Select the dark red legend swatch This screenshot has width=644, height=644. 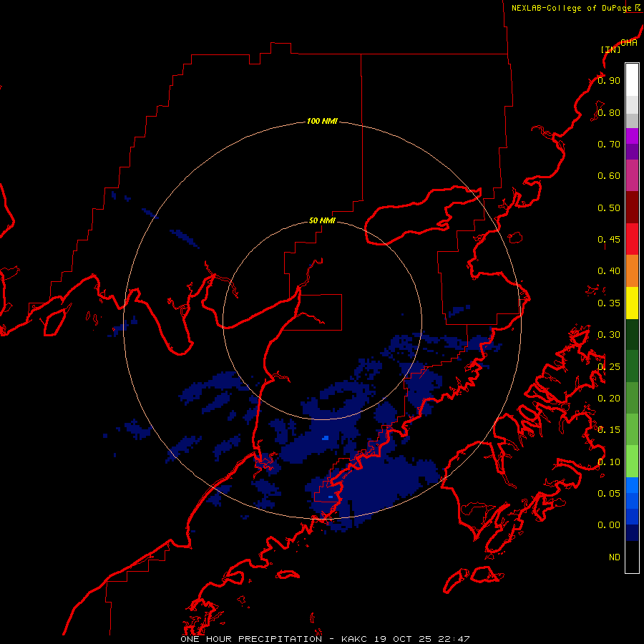(632, 208)
